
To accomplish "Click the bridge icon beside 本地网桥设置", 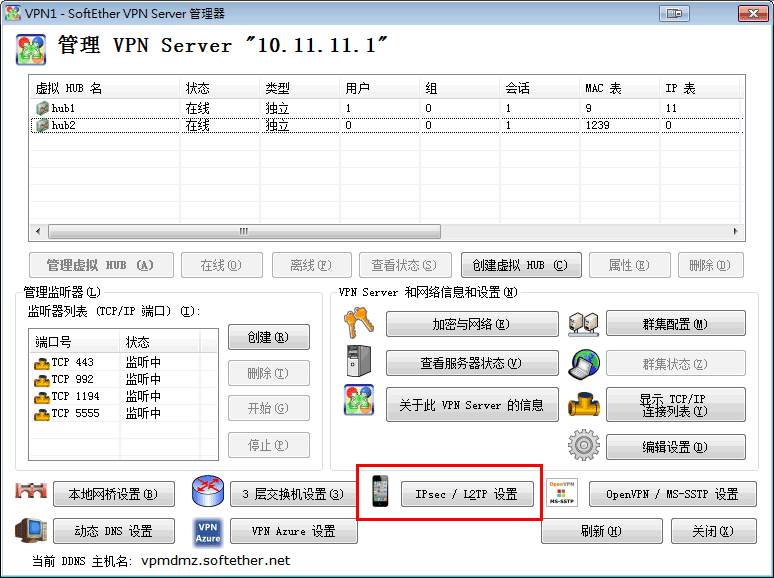I will pyautogui.click(x=31, y=491).
